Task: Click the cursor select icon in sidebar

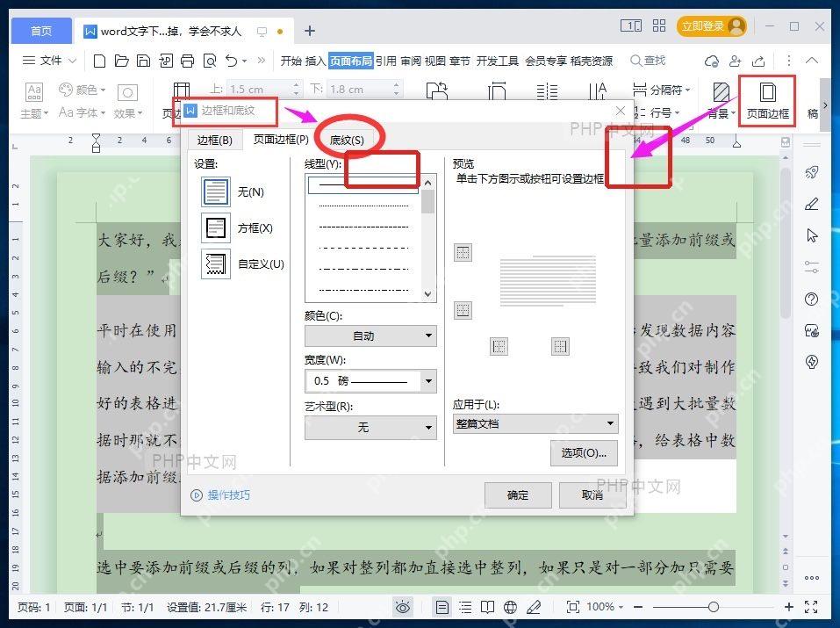Action: pos(812,235)
